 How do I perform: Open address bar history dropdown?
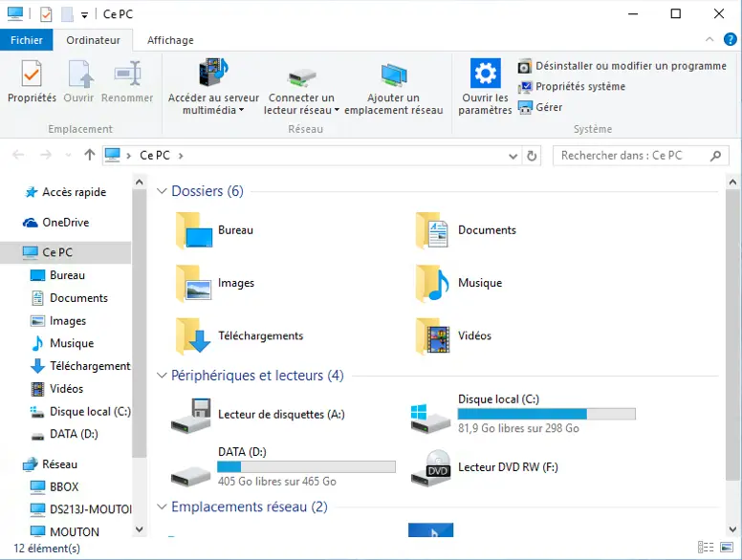tap(513, 156)
